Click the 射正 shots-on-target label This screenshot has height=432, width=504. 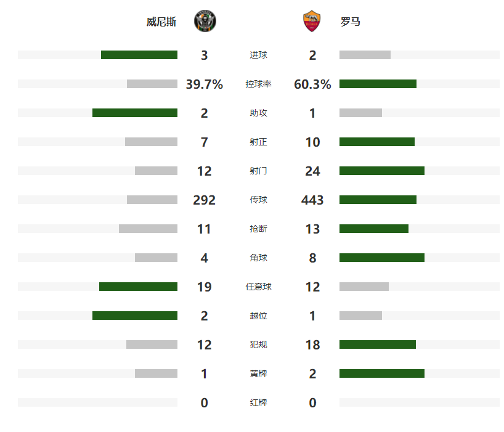click(x=258, y=142)
